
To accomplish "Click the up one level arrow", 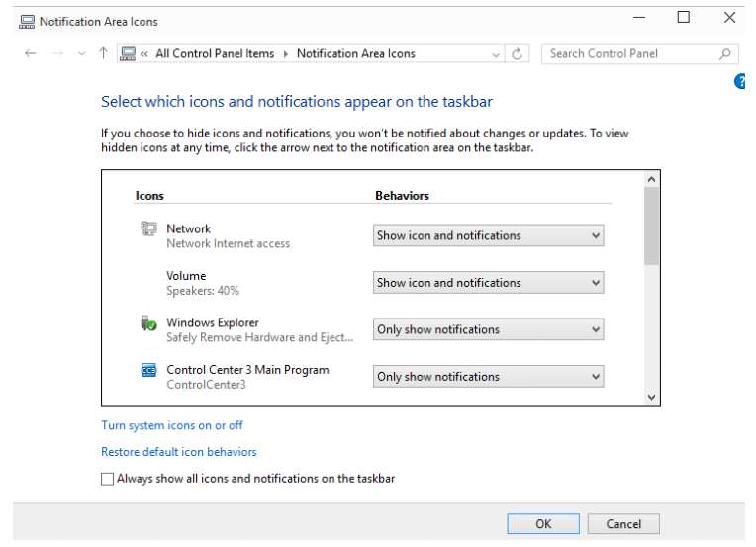I will point(103,54).
